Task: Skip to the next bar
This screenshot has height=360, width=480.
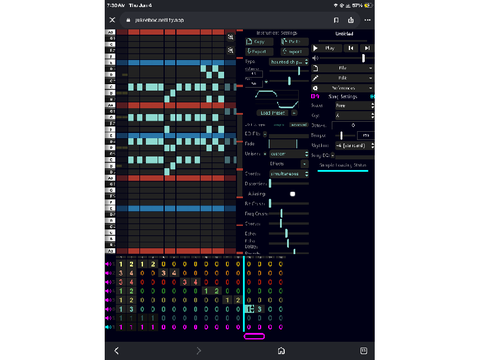Action: [367, 48]
